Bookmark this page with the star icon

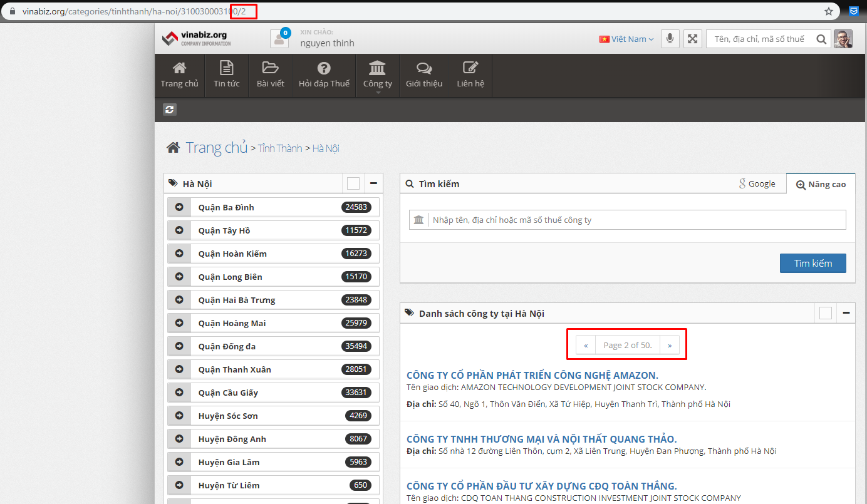[x=829, y=11]
